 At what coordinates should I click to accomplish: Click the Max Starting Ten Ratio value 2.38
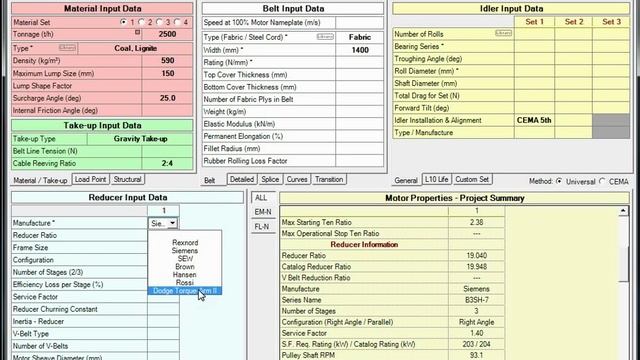476,222
